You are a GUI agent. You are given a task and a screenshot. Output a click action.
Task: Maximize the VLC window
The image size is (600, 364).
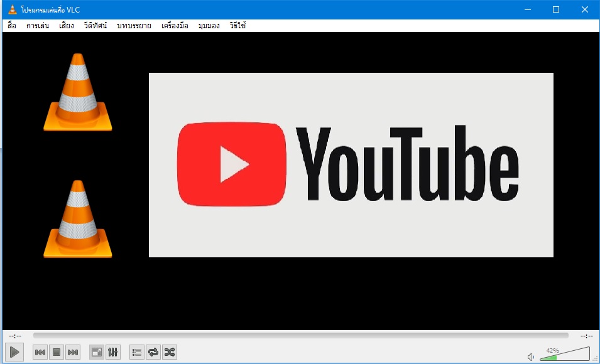pyautogui.click(x=556, y=9)
